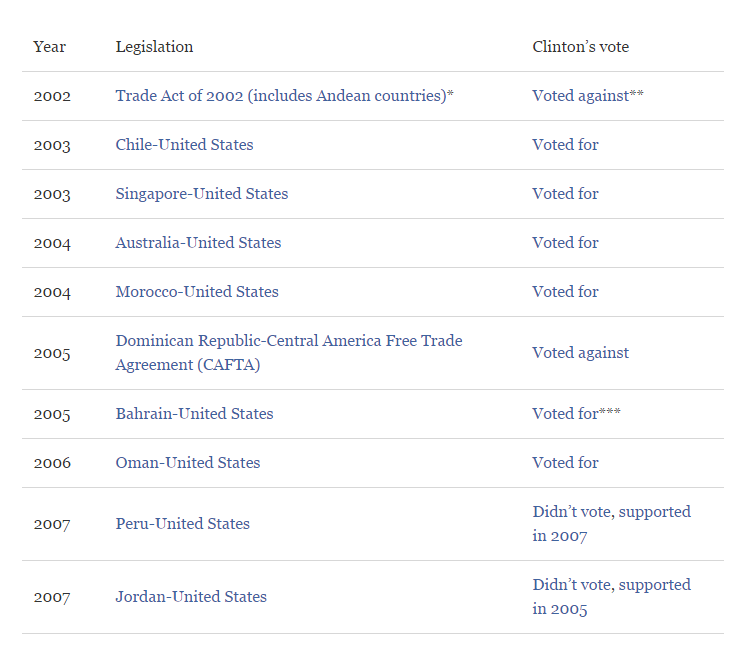Open the Bahrain-United States link
This screenshot has width=740, height=662.
click(x=194, y=414)
